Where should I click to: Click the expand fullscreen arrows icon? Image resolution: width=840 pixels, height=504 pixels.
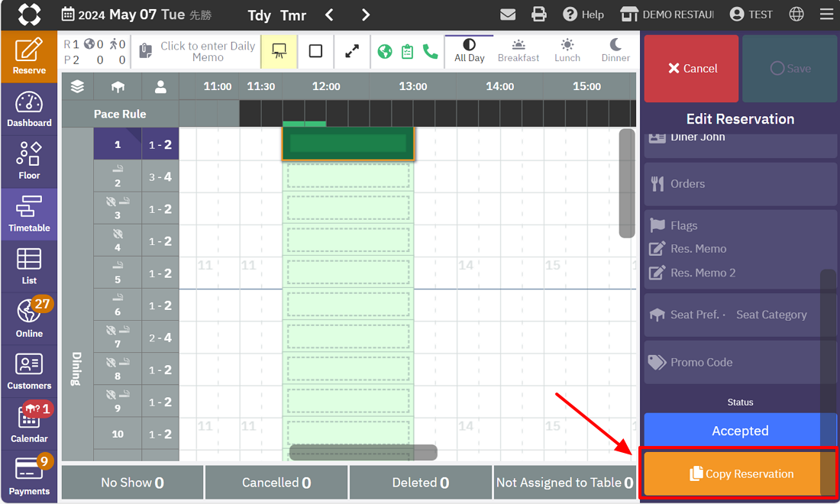point(352,51)
